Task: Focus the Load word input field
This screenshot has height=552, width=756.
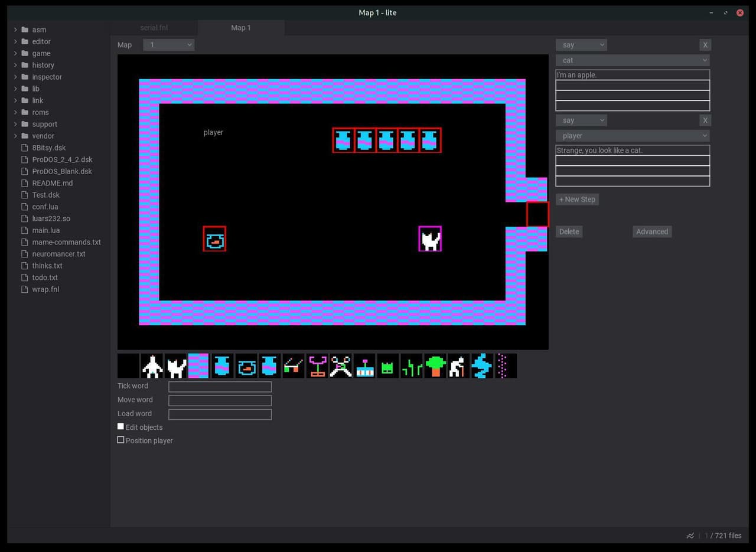Action: tap(220, 414)
